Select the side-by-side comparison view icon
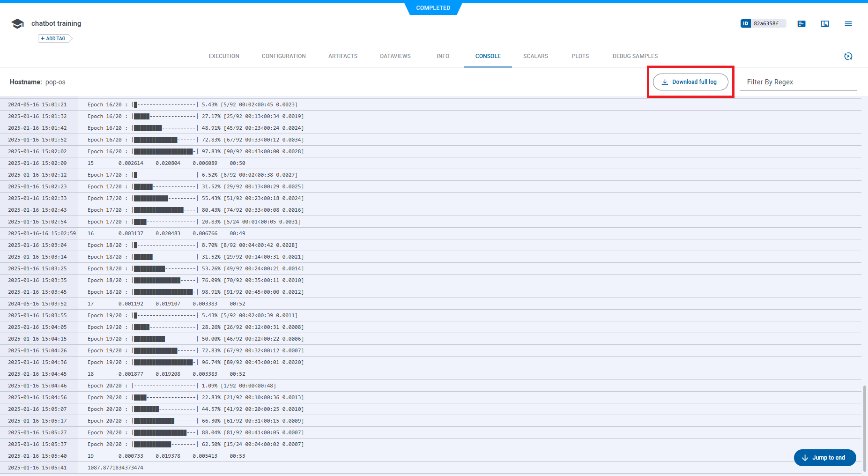 (x=825, y=23)
